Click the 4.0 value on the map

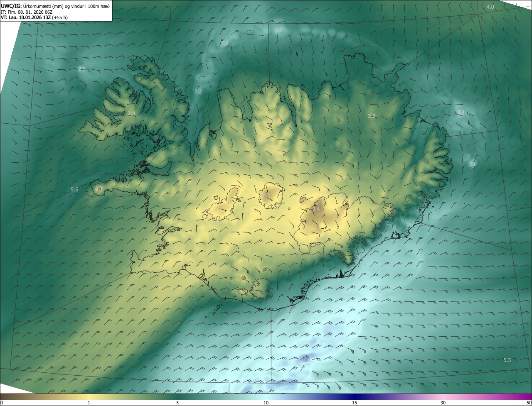click(x=490, y=7)
